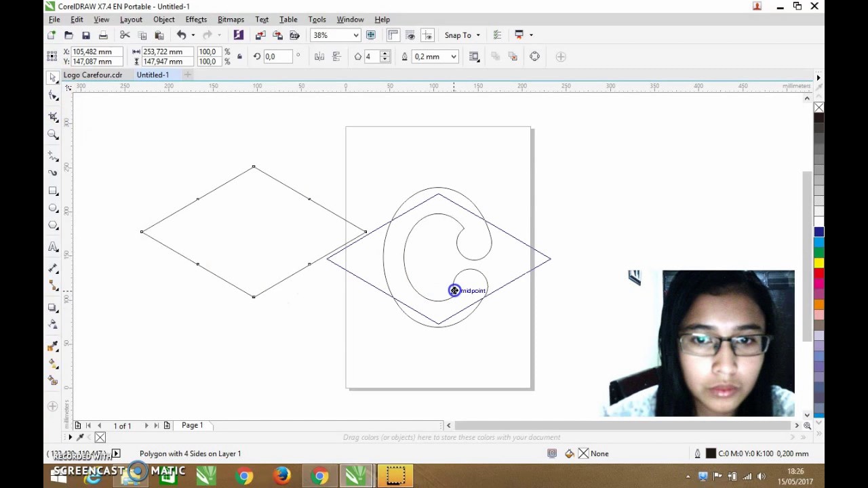
Task: Select the Text tool
Action: [54, 247]
